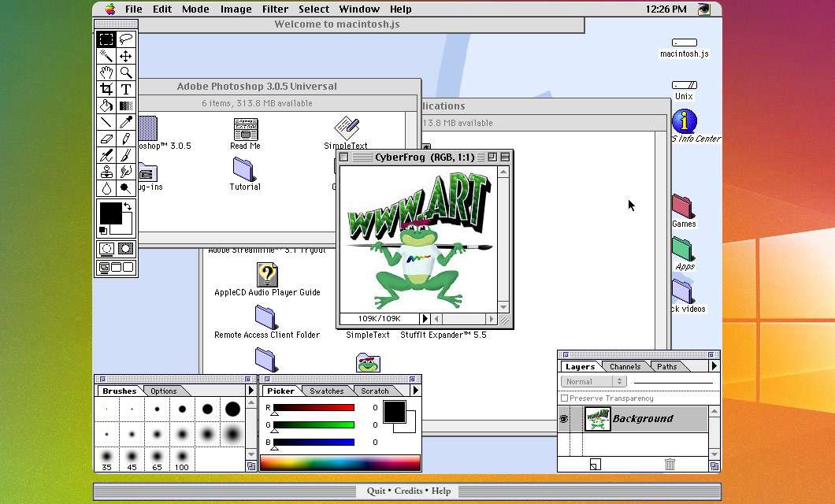Open the Apple menu
The image size is (835, 504).
(x=110, y=9)
